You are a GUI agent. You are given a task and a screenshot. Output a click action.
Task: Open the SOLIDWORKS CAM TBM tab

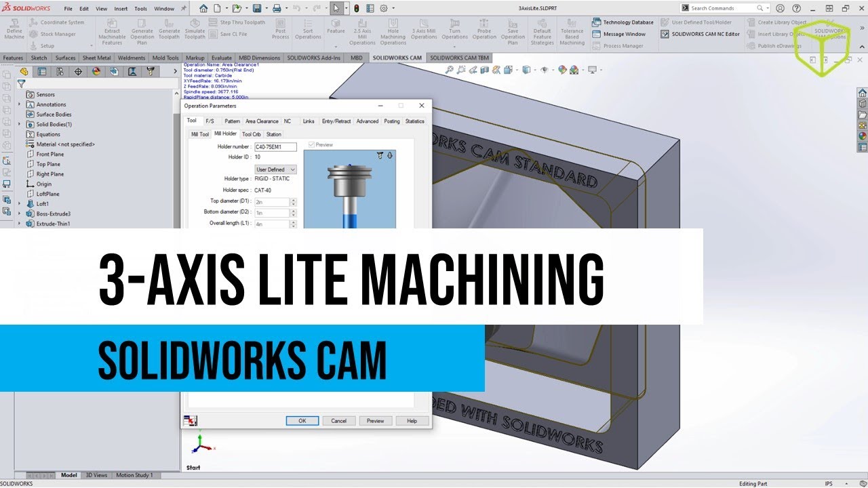(x=459, y=58)
